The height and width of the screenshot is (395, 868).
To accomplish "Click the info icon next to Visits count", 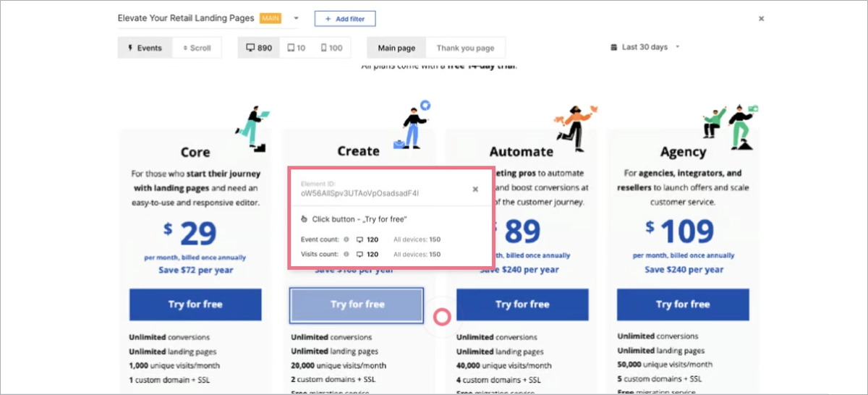I will (346, 254).
